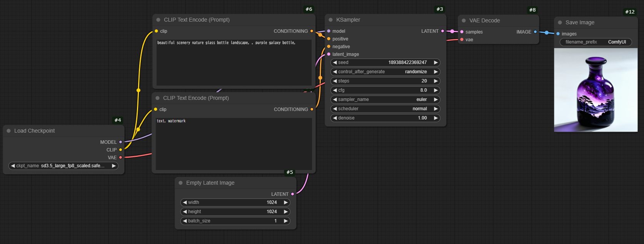The image size is (644, 244).
Task: Click the MODEL output socket on Load Checkpoint
Action: point(120,142)
